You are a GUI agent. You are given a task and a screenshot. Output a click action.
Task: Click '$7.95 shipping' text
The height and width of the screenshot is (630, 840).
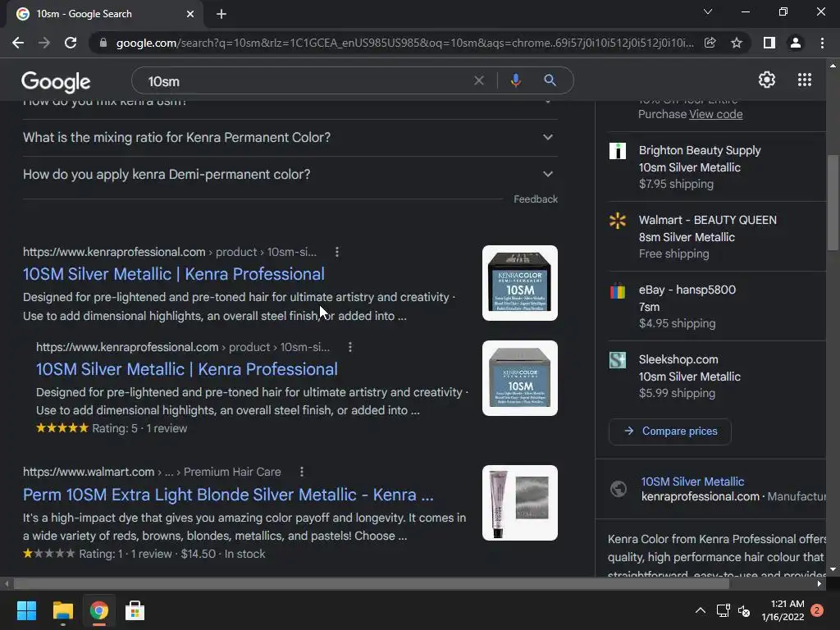click(x=676, y=184)
